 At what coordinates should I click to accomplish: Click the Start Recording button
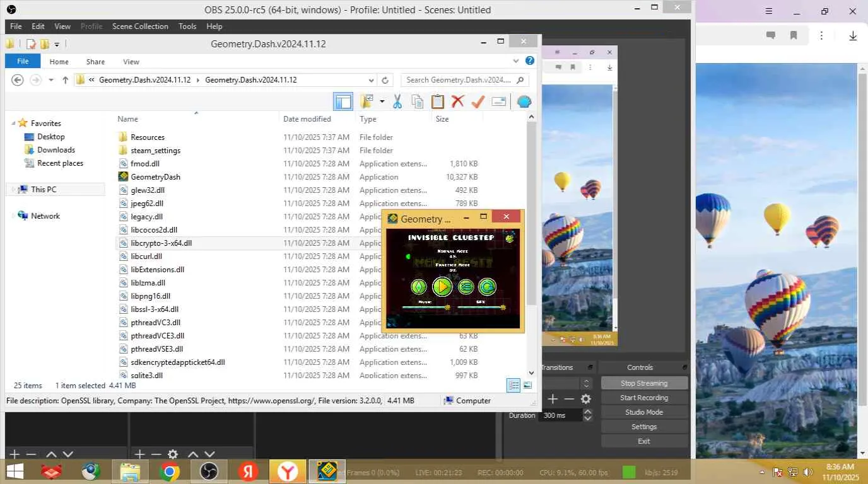(643, 398)
